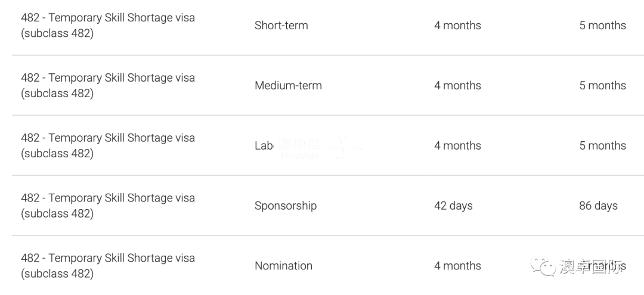Click 4 months in Short-term row

[x=457, y=26]
